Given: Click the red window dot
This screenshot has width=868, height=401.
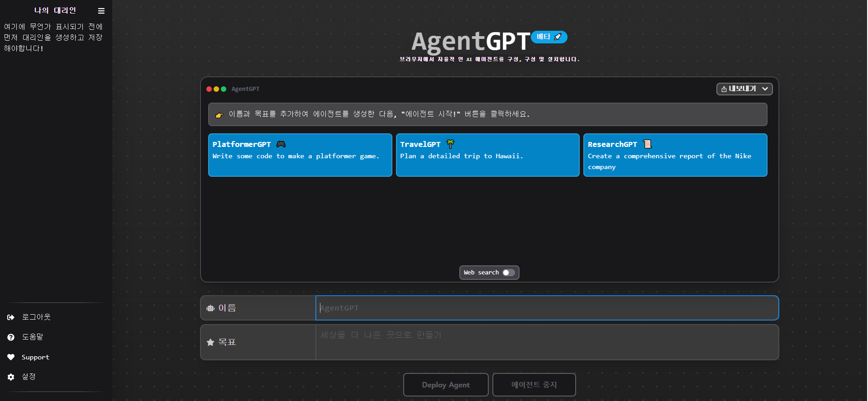Looking at the screenshot, I should 209,89.
